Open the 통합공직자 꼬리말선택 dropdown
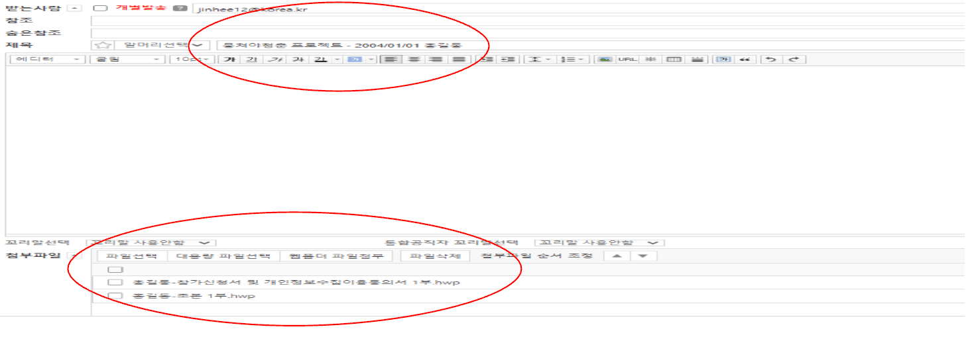 (599, 243)
